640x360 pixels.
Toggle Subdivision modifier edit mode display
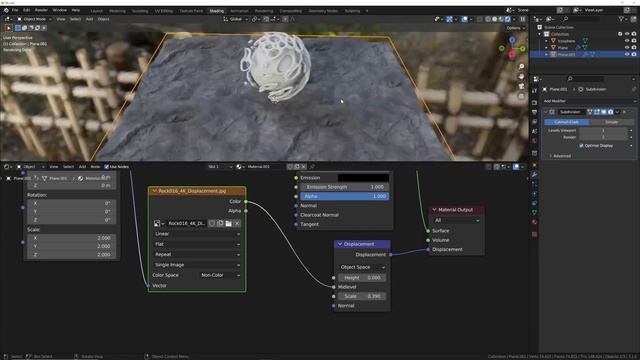(597, 112)
